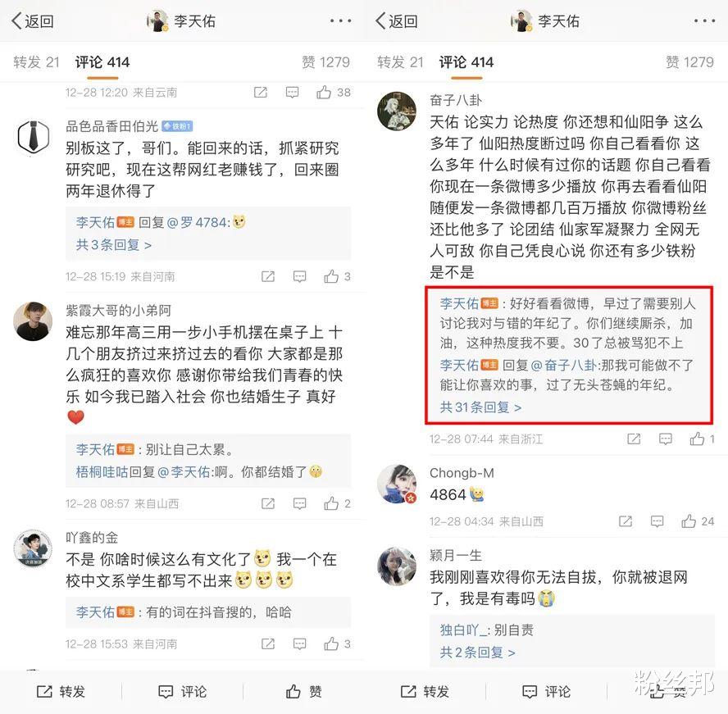Open the three-dot menu in the right panel header
Image resolution: width=728 pixels, height=714 pixels.
click(705, 20)
